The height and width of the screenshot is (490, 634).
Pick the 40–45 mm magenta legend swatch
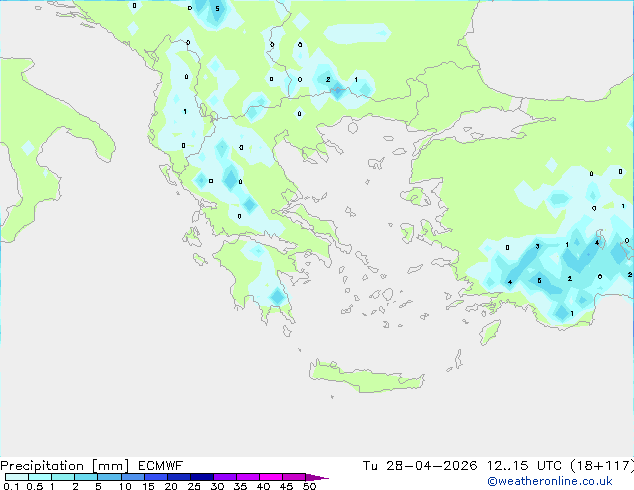[271, 477]
